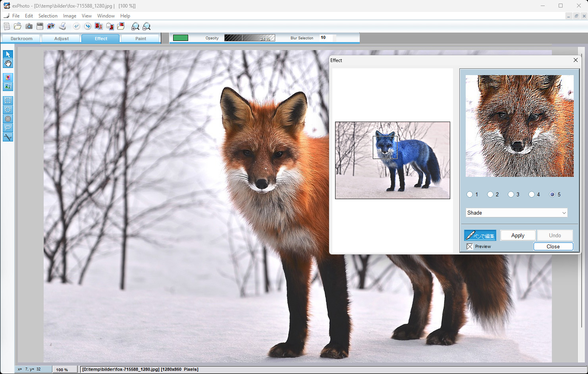Click the printer icon in toolbar
The image size is (588, 374).
click(x=62, y=26)
